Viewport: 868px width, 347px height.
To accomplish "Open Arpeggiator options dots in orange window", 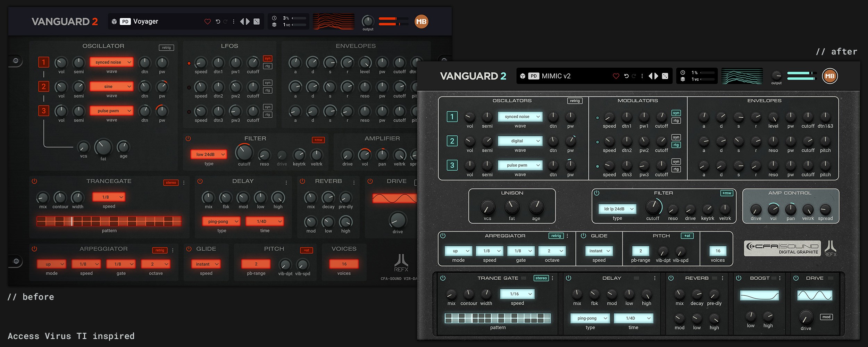I will (173, 250).
